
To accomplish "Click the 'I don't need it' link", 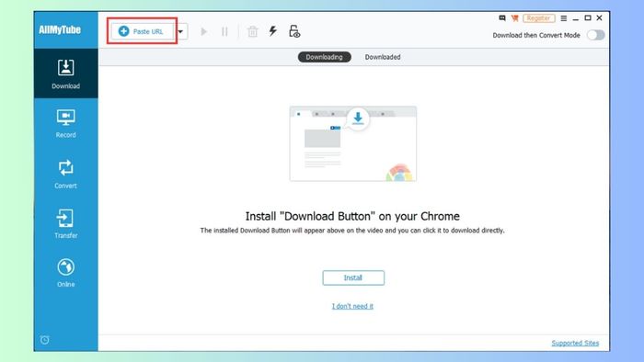I will coord(352,306).
